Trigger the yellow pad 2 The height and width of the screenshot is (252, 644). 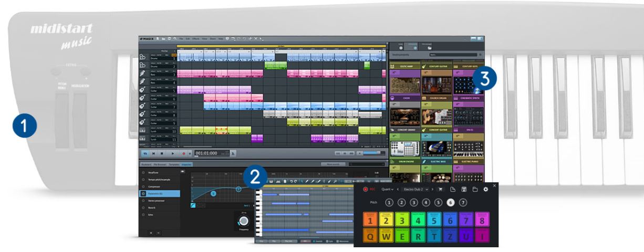pos(386,219)
